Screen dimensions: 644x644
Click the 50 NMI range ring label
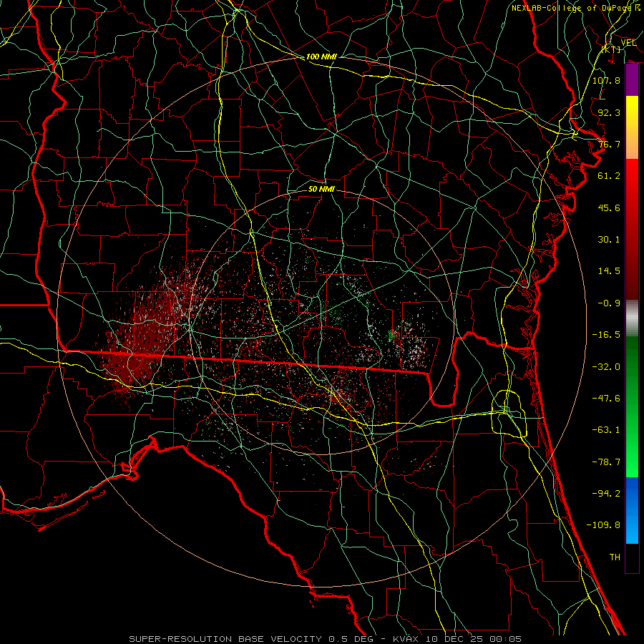(321, 189)
